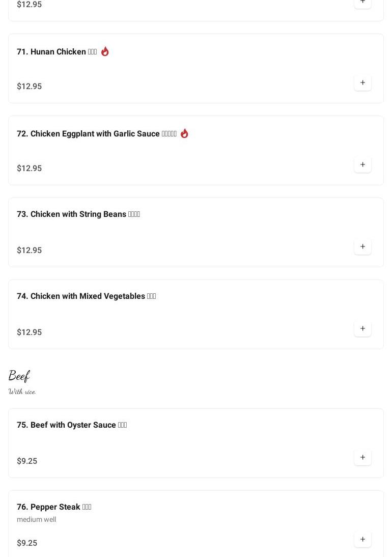This screenshot has height=557, width=392.
Task: Add Chicken with String Beans to cart
Action: tap(362, 247)
